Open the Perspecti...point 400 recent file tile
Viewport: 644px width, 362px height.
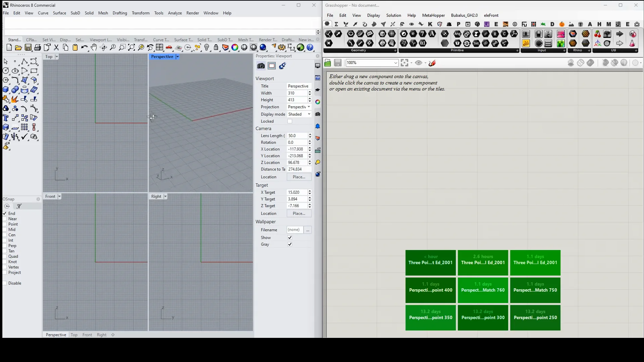point(430,290)
